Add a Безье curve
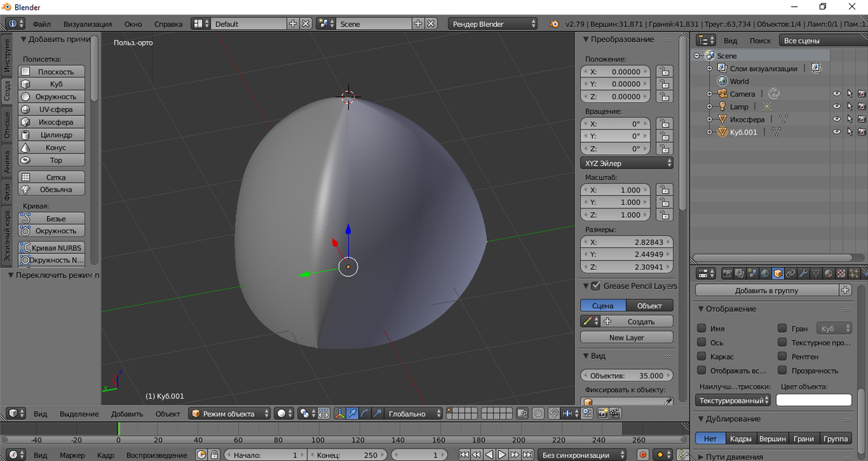The image size is (868, 461). coord(51,219)
